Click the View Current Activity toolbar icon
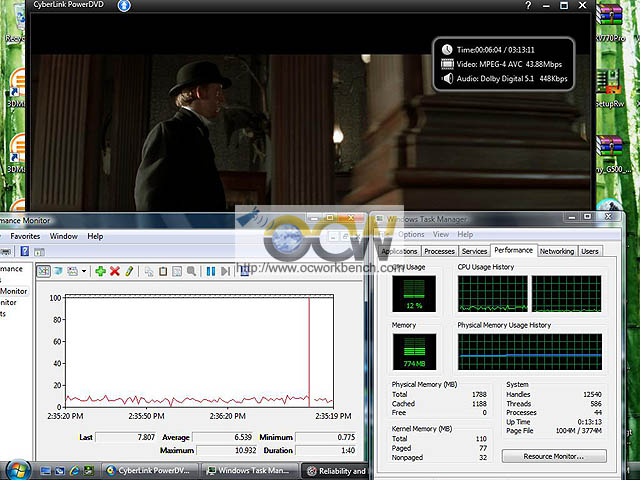This screenshot has height=480, width=640. [x=44, y=271]
